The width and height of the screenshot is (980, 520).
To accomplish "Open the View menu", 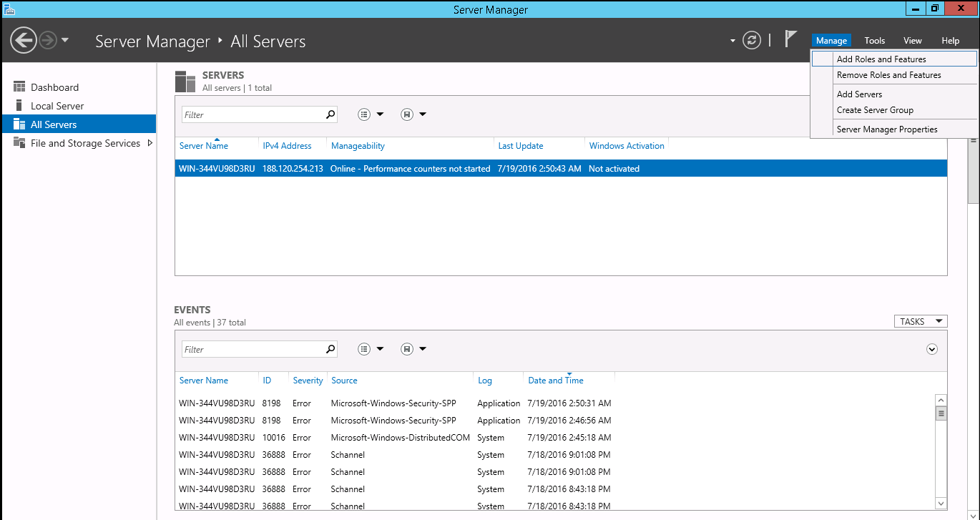I will point(913,41).
